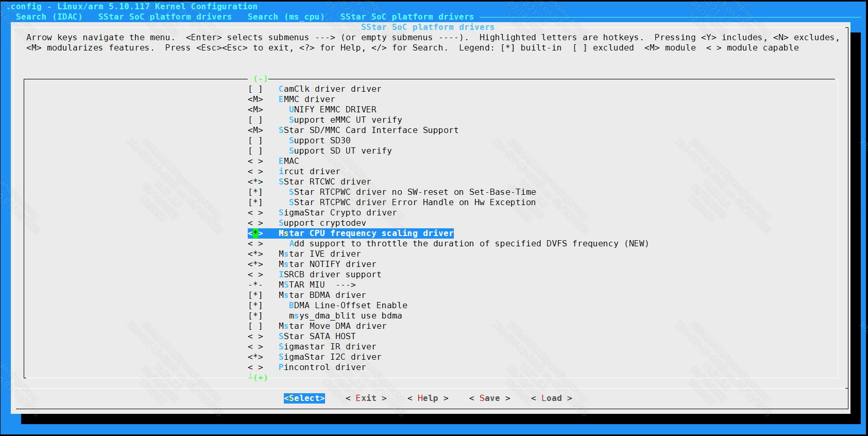
Task: Select UNIFY EMMC DRIVER entry text
Action: 333,109
